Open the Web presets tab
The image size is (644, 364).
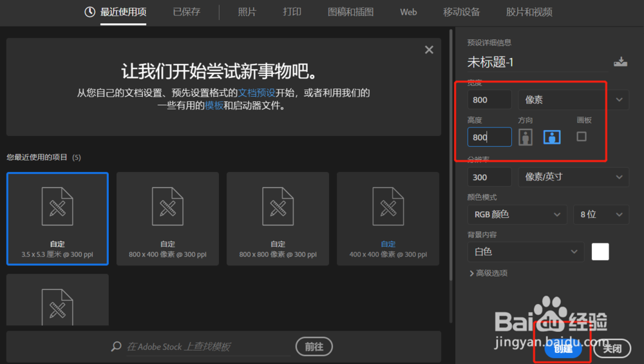408,12
